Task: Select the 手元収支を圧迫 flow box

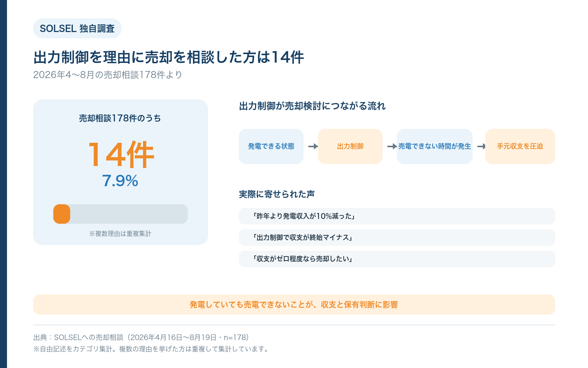Action: tap(520, 146)
